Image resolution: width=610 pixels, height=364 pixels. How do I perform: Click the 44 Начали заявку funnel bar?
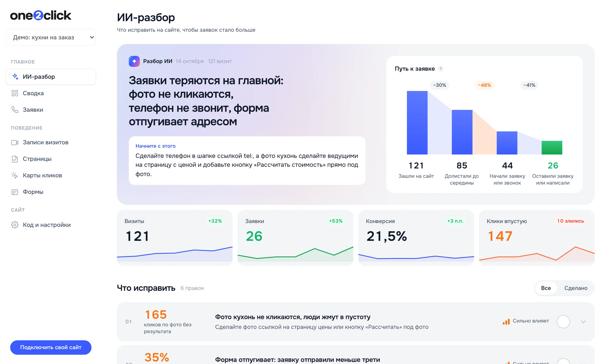(x=507, y=143)
